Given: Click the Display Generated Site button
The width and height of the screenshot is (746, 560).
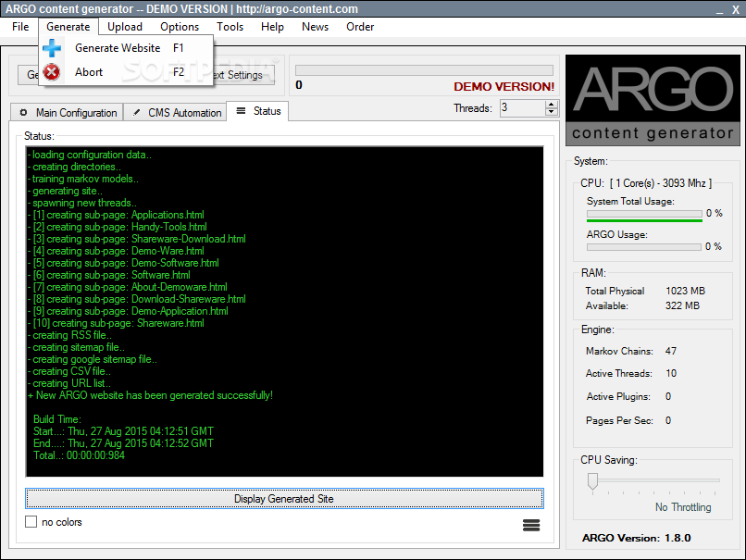Looking at the screenshot, I should tap(284, 499).
